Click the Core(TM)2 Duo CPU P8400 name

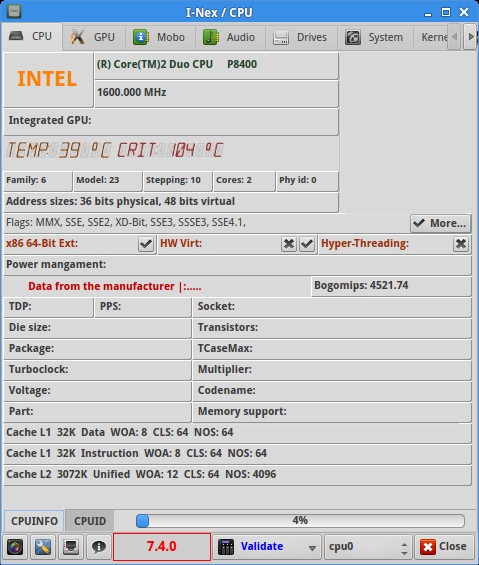[177, 64]
